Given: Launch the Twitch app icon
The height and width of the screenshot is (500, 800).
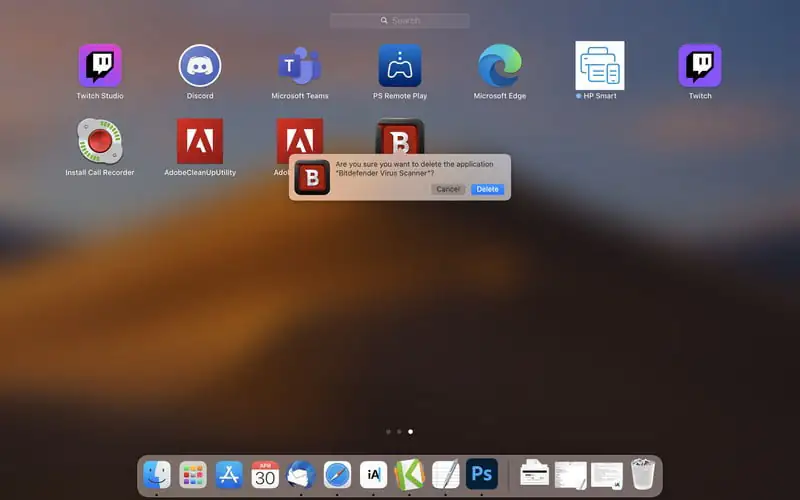Looking at the screenshot, I should point(700,65).
